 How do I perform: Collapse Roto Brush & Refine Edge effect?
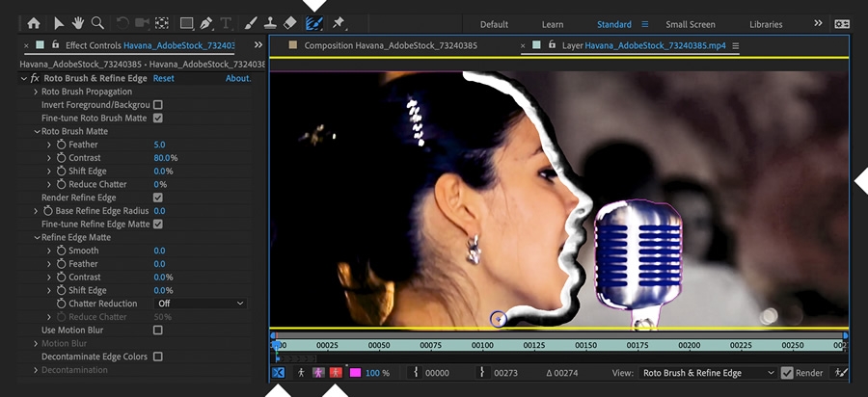pyautogui.click(x=24, y=78)
